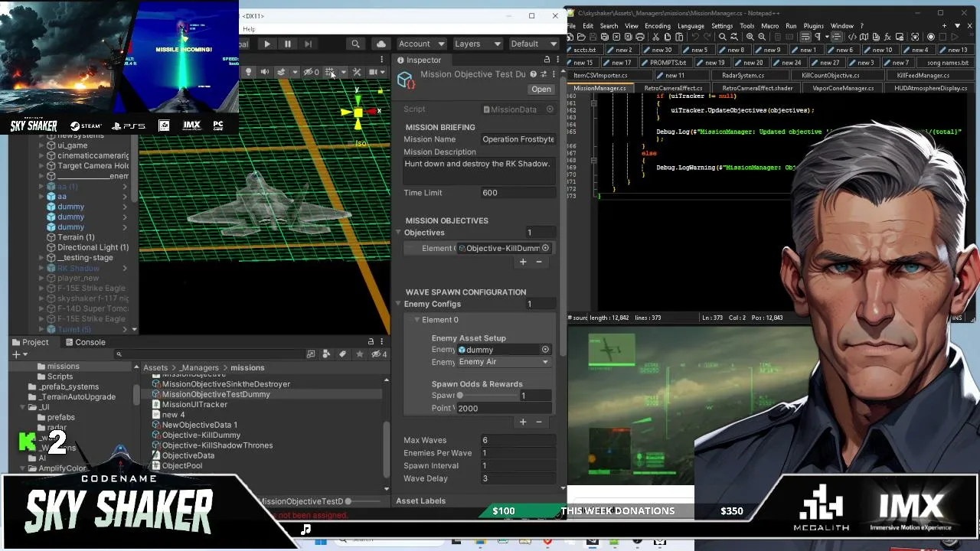The image size is (980, 551).
Task: Open the Default layout dropdown
Action: click(x=534, y=44)
